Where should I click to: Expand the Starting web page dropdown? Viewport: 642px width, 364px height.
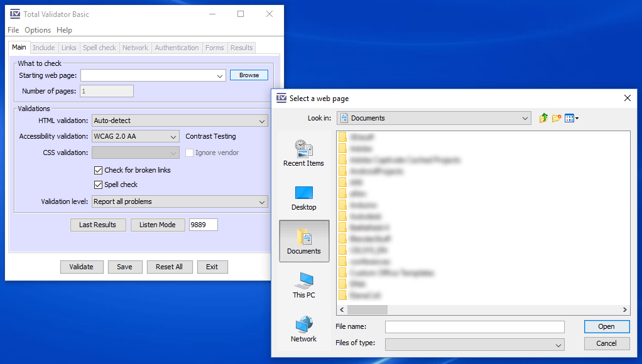point(220,76)
